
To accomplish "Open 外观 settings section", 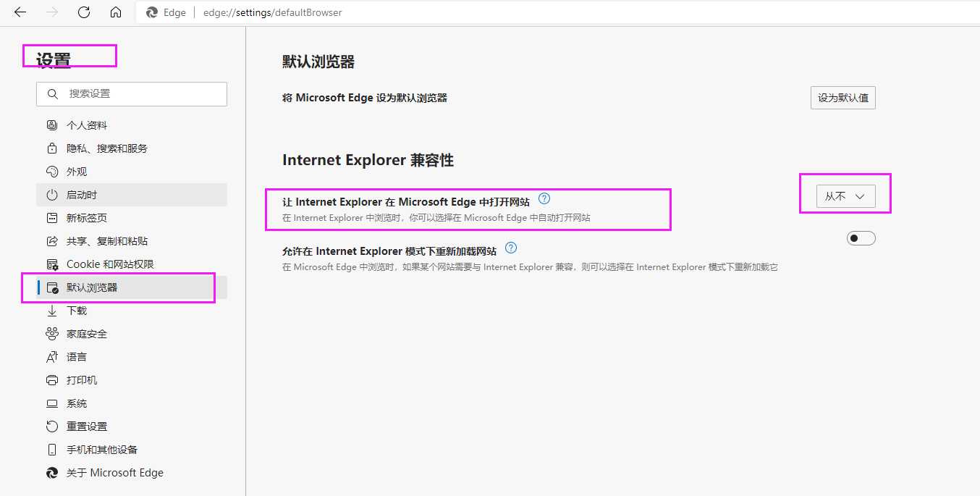I will tap(132, 172).
